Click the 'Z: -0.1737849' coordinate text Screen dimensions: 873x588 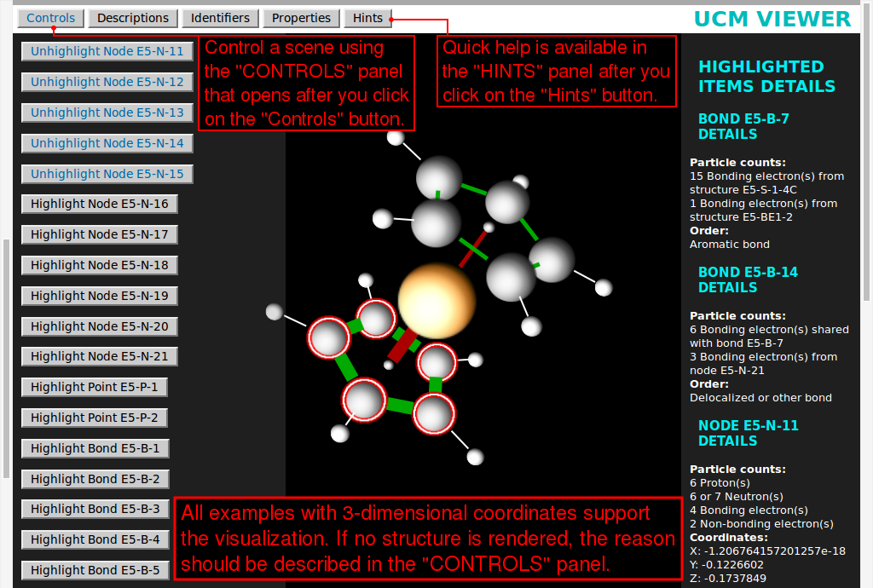pyautogui.click(x=728, y=579)
